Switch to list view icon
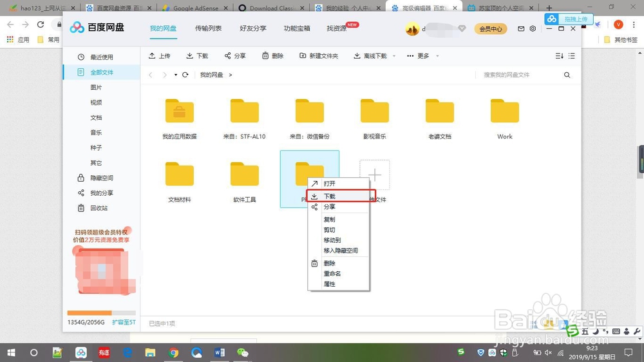This screenshot has width=644, height=362. point(572,56)
